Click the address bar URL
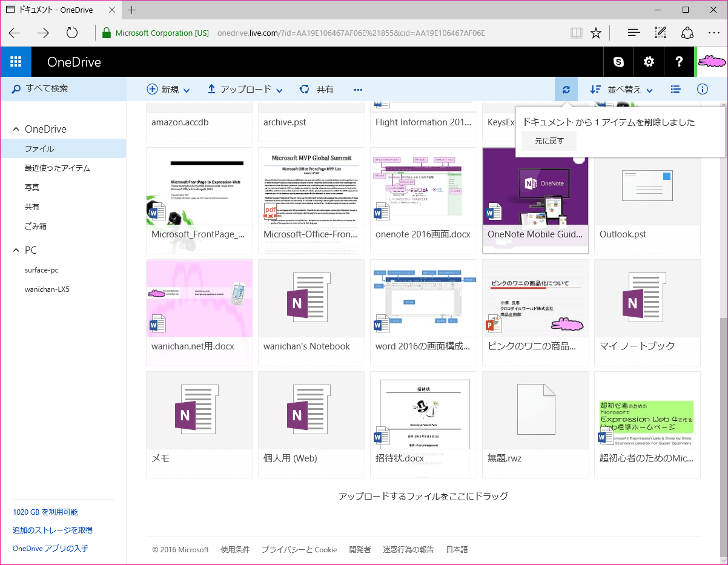Viewport: 728px width, 565px height. (351, 33)
